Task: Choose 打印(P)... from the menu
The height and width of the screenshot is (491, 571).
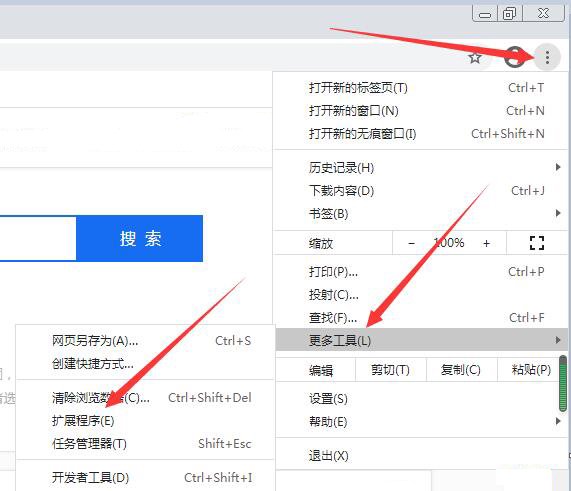Action: [421, 272]
